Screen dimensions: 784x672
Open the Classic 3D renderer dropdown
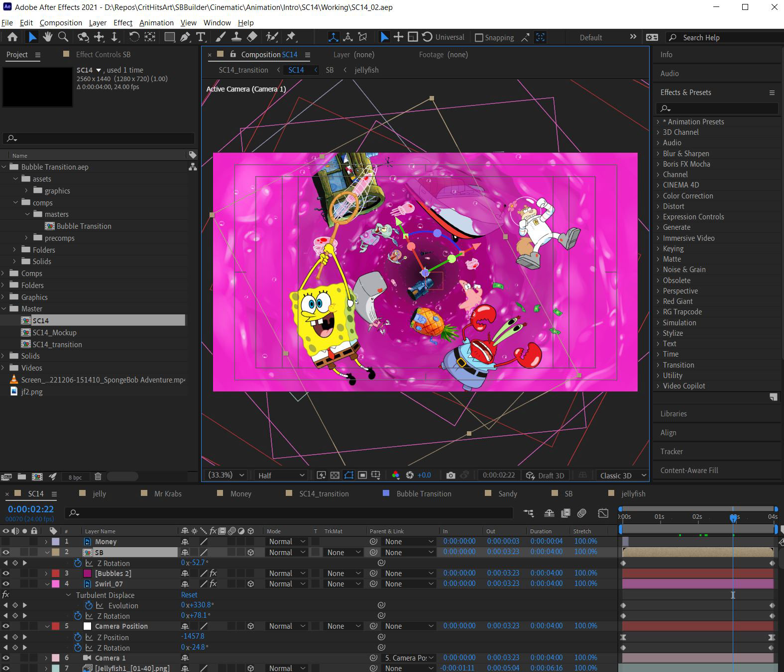tap(623, 476)
